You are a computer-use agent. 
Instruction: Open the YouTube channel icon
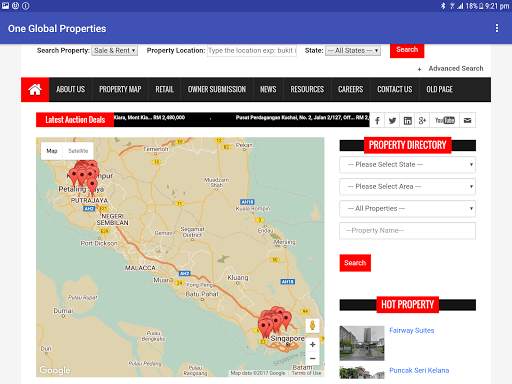(x=445, y=120)
